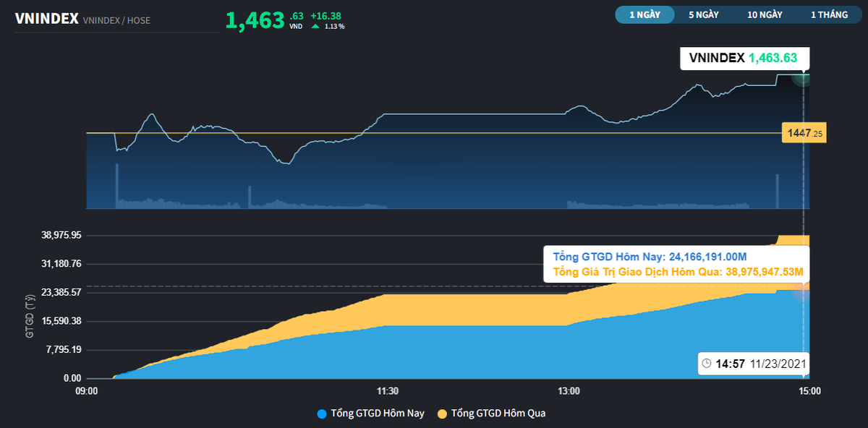Click the VNINDEX 1,463.63 tooltip label
The height and width of the screenshot is (428, 868).
point(744,59)
